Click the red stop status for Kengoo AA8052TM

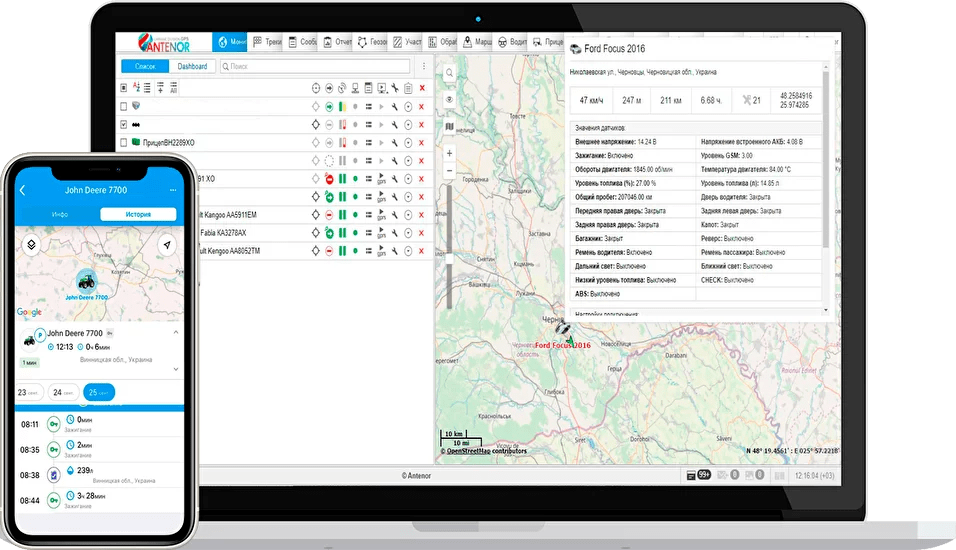coord(329,251)
